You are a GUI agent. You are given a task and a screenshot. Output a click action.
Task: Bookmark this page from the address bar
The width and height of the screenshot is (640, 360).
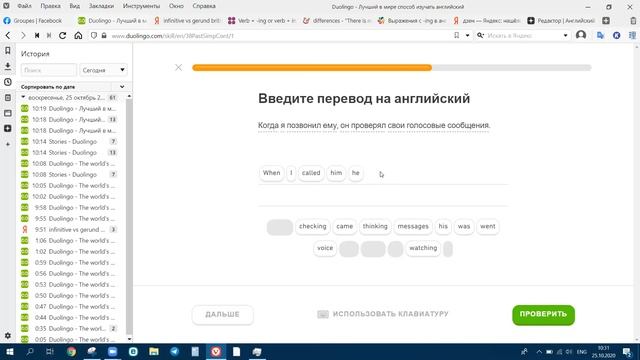(456, 36)
